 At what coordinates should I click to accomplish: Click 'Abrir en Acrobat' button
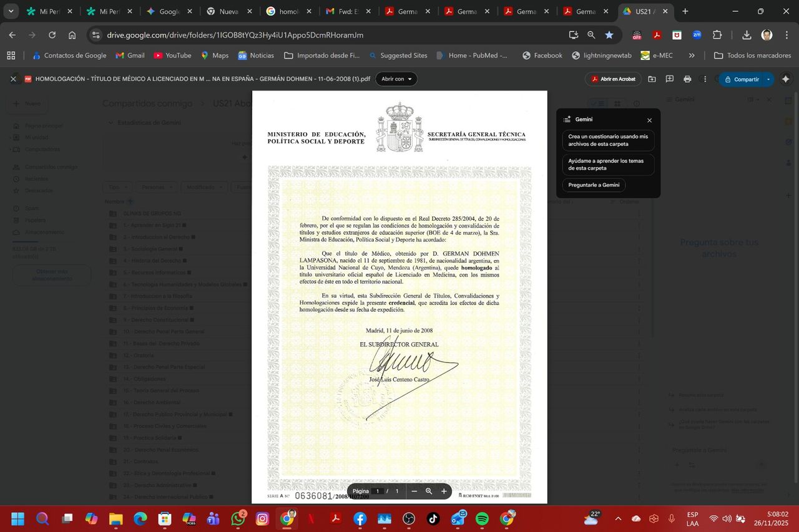[x=613, y=79]
